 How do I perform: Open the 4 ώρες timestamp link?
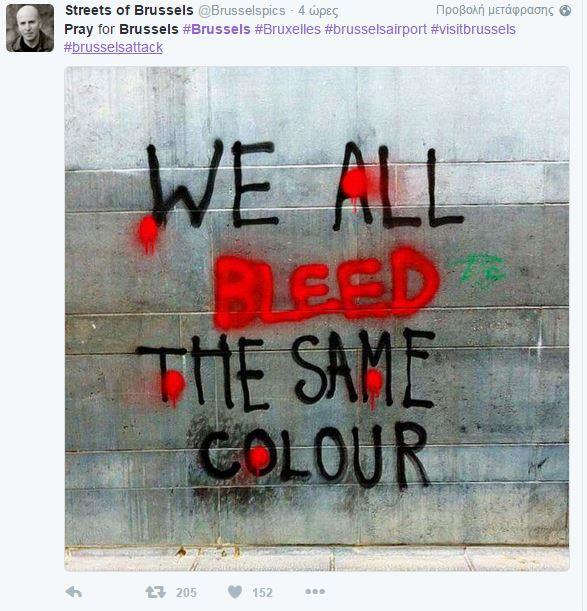(x=318, y=11)
